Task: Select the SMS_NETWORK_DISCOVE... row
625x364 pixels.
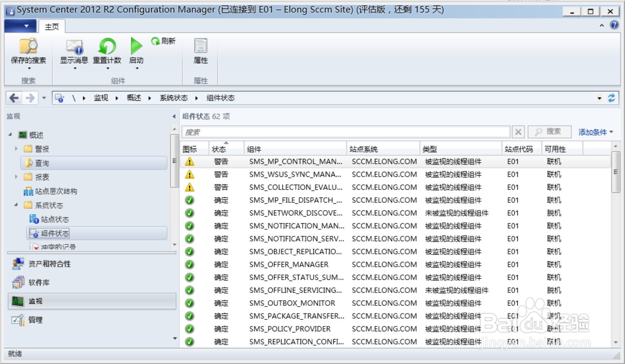Action: click(x=396, y=213)
